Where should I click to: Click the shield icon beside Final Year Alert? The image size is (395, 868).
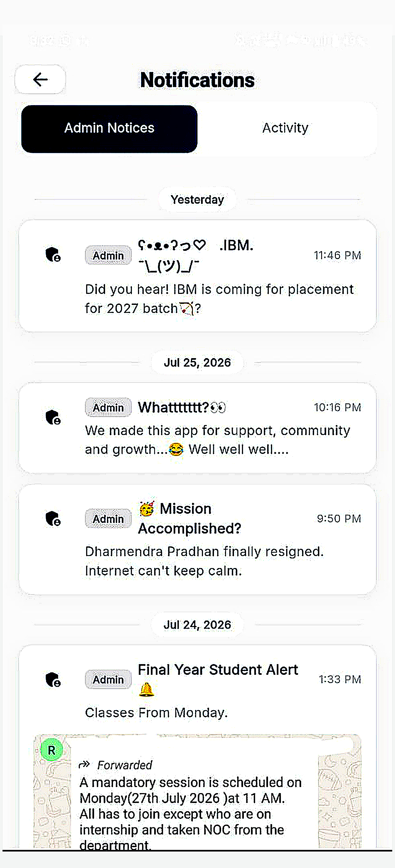(53, 680)
